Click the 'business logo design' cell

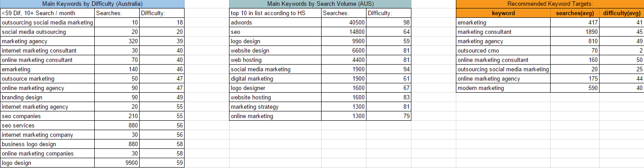pyautogui.click(x=47, y=144)
